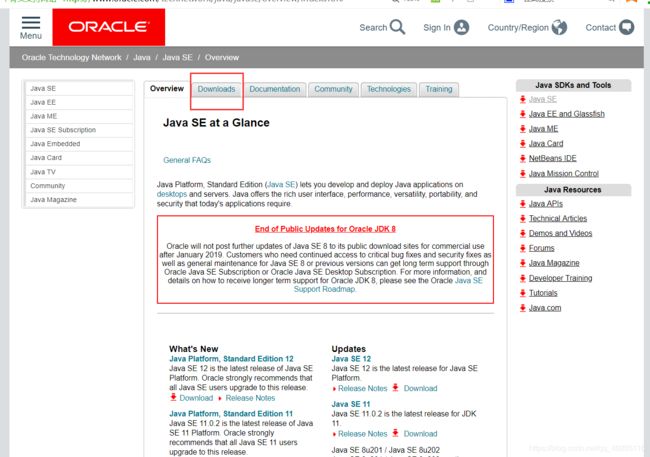The image size is (650, 457).
Task: Click download arrow icon beside Demos and Videos
Action: point(523,233)
